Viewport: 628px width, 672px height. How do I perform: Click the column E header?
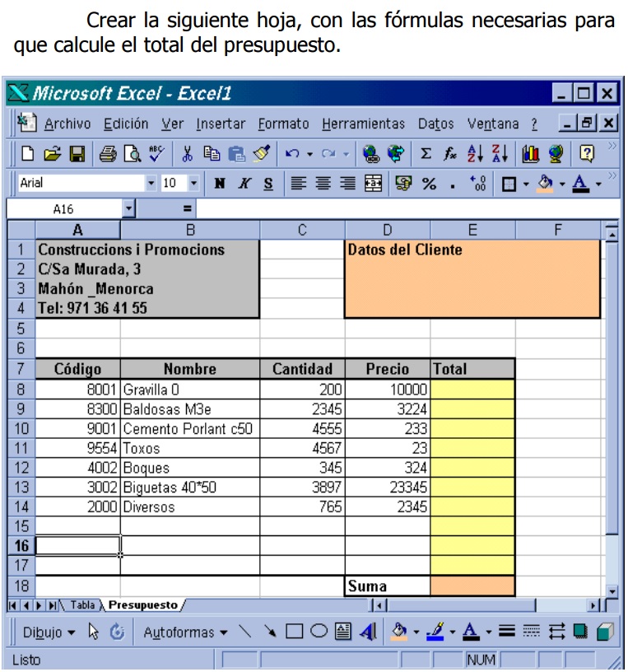pyautogui.click(x=472, y=230)
